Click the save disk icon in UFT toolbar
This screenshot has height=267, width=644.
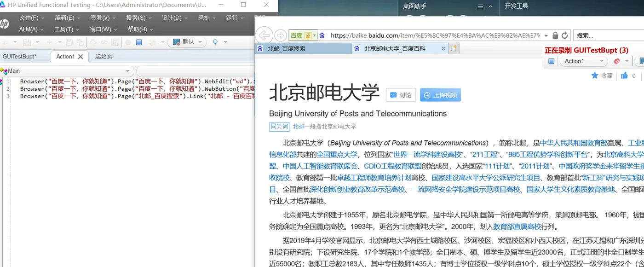[x=69, y=42]
